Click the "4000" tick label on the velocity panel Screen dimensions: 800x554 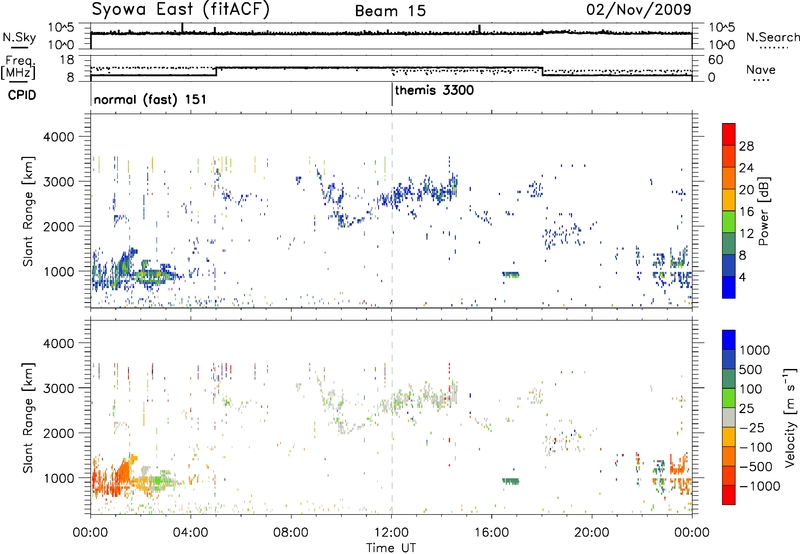[58, 343]
